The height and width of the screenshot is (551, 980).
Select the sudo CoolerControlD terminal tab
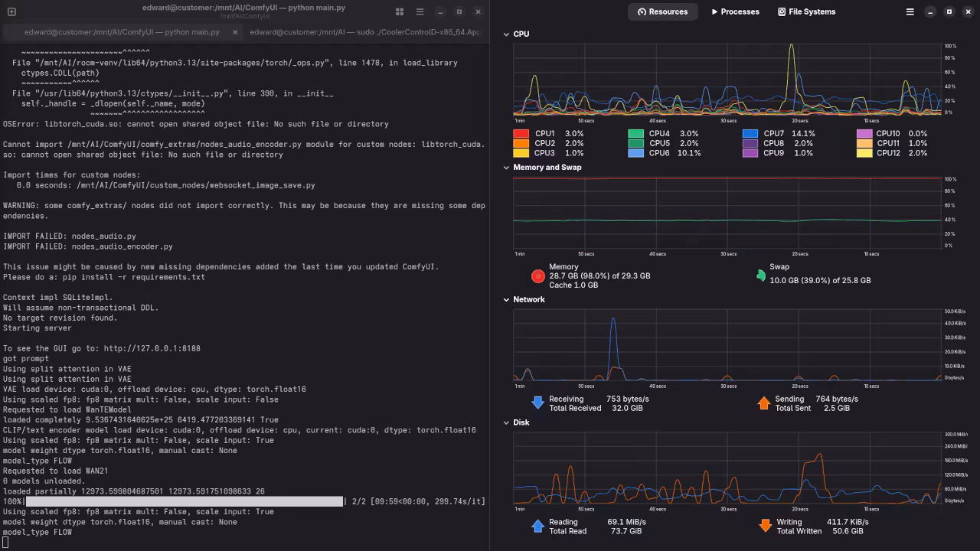click(364, 32)
